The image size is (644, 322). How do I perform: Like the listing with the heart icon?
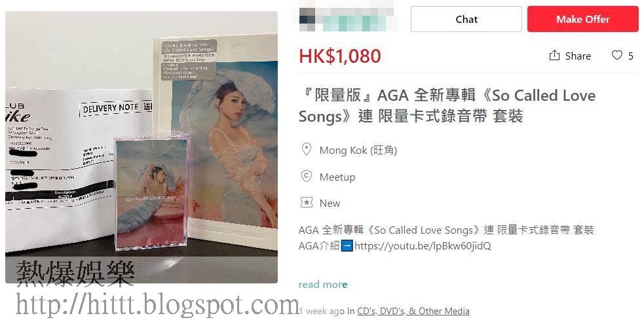617,55
